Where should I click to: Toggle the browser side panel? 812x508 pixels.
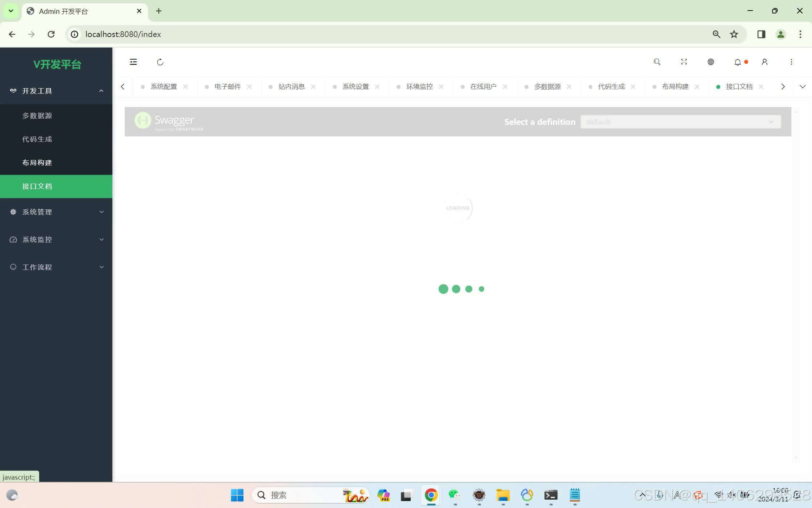(x=761, y=34)
